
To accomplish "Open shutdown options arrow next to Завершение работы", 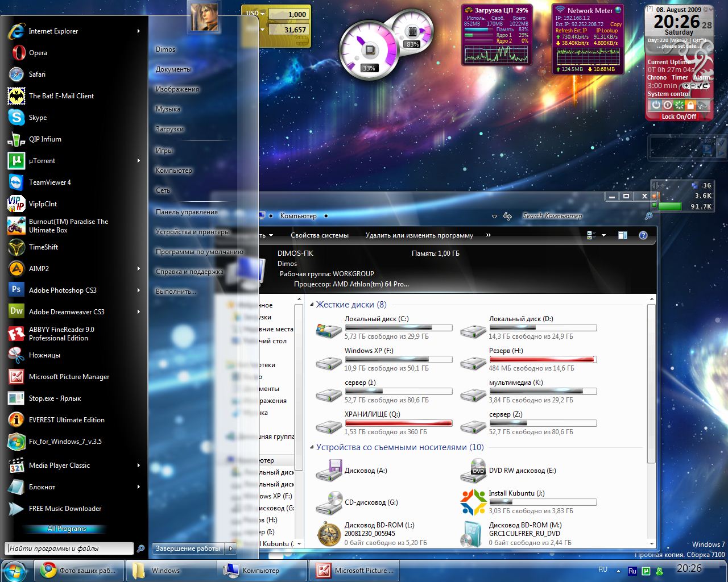I will (230, 548).
